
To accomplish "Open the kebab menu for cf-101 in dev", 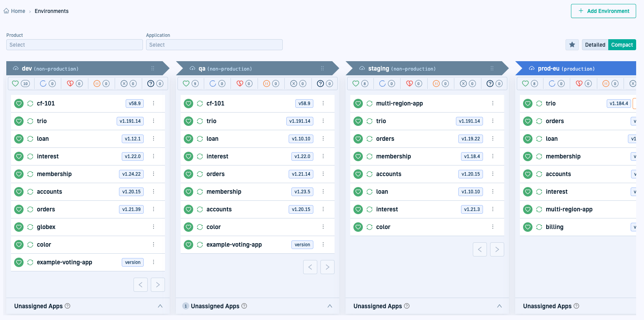I will [x=154, y=104].
